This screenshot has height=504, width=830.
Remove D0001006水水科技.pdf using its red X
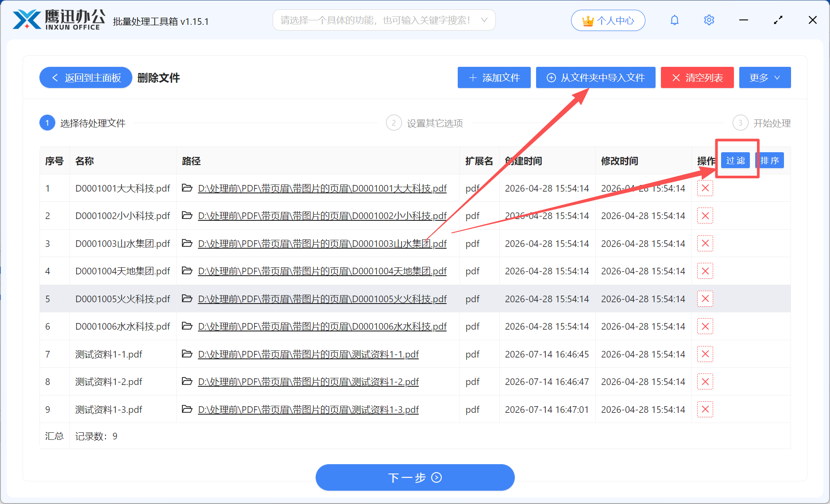point(705,326)
